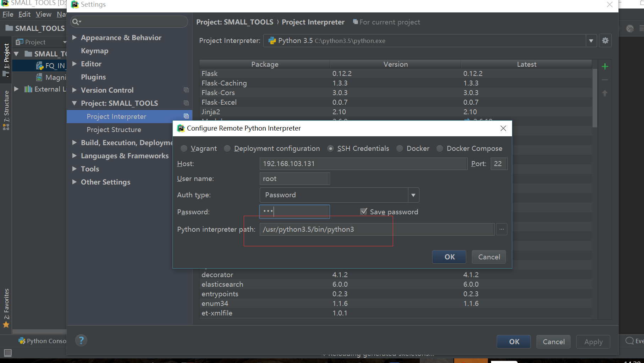644x363 pixels.
Task: Uncheck the Save password checkbox
Action: (364, 212)
